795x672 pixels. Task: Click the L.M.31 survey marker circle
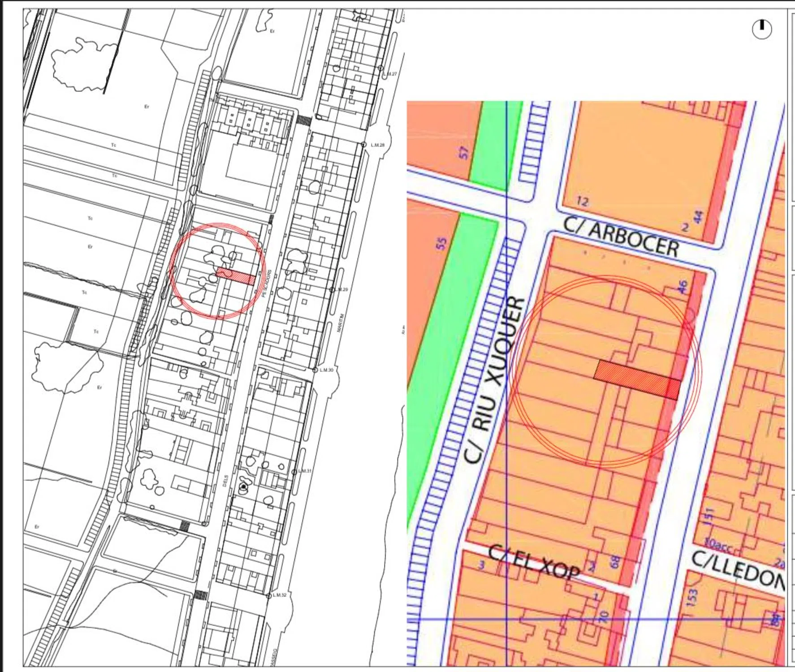tap(294, 472)
